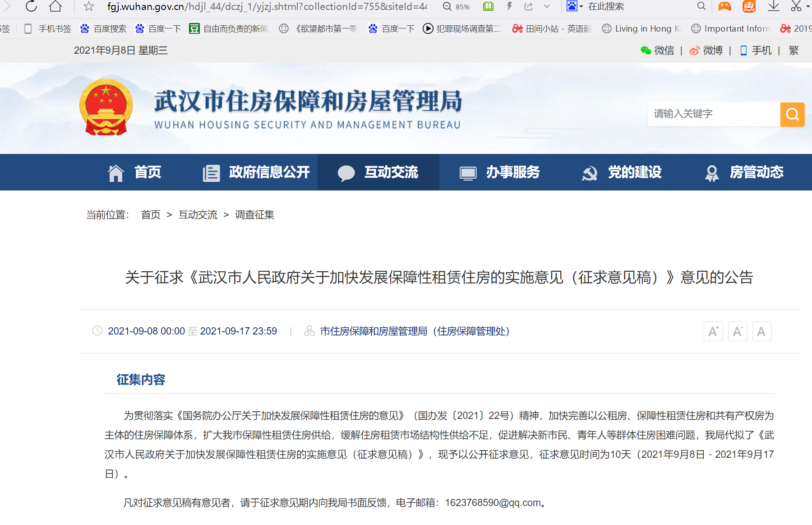Open the Weibo 微博 link
812x525 pixels.
pos(706,51)
